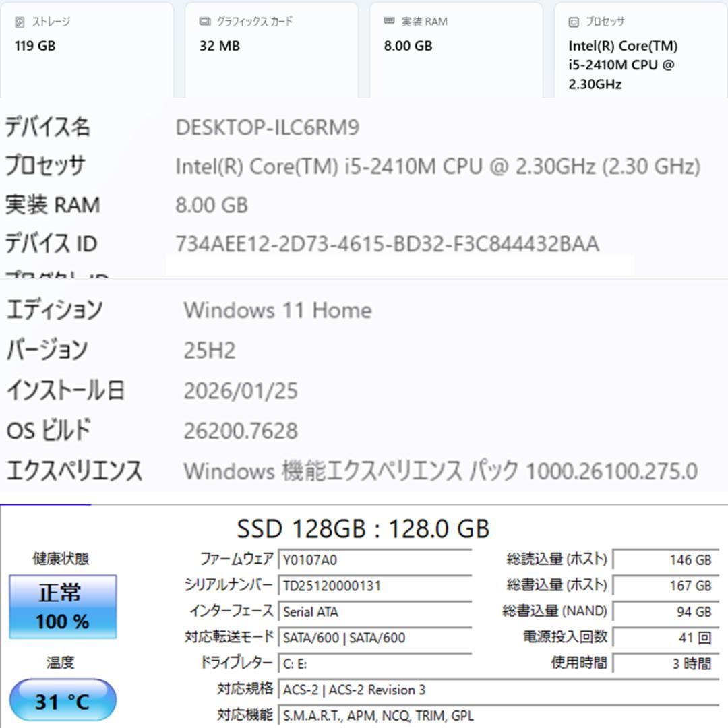Click the 100 % health percentage bar
728x728 pixels.
pyautogui.click(x=62, y=622)
